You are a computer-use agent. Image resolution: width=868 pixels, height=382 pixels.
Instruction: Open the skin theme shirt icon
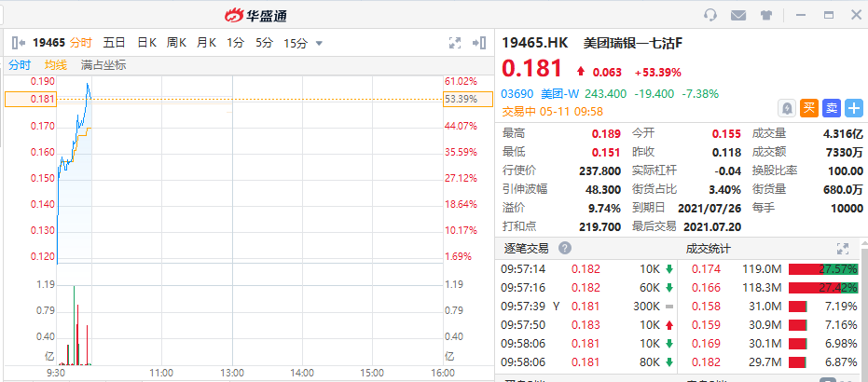point(766,15)
